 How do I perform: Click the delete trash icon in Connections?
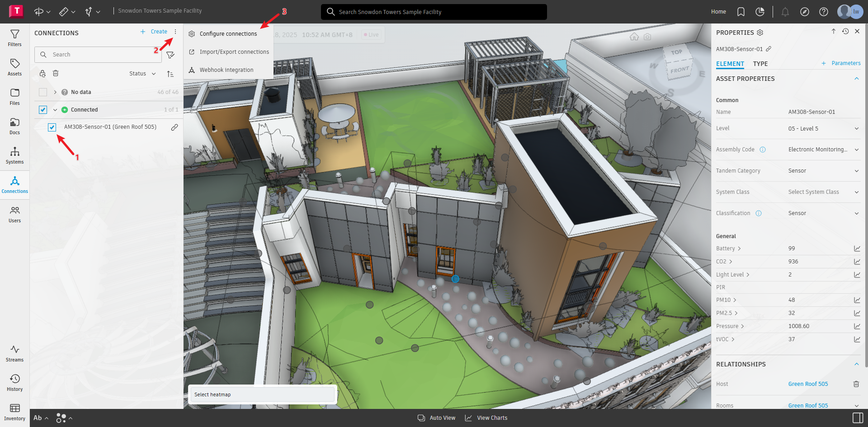[56, 73]
